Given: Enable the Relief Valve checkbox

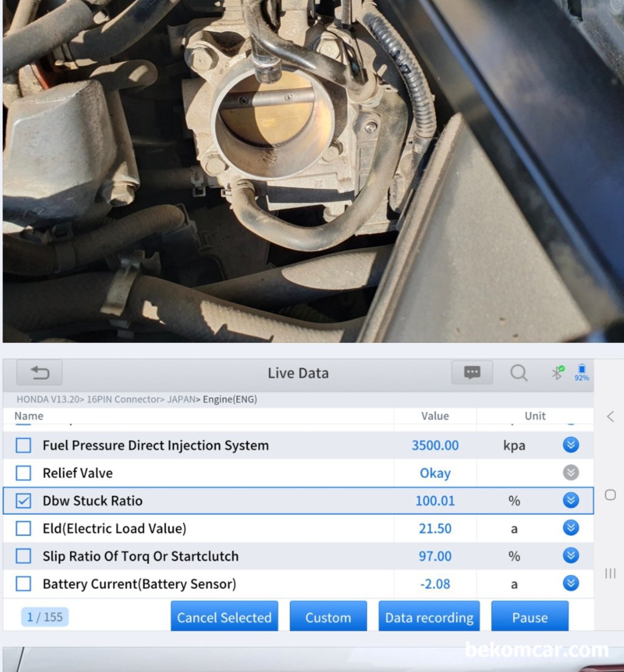Looking at the screenshot, I should [x=23, y=473].
